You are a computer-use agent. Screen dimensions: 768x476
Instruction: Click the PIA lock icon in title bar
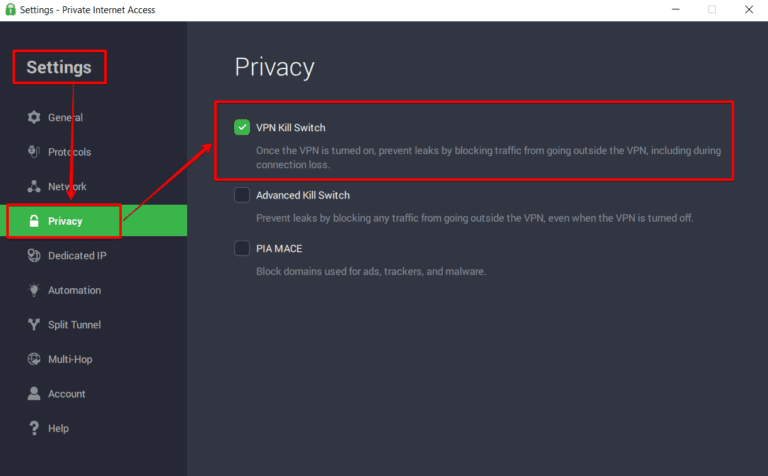(x=10, y=10)
